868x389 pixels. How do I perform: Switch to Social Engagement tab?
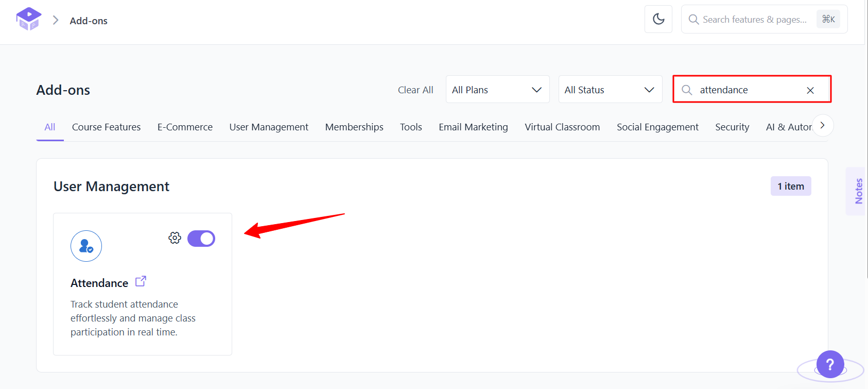coord(657,127)
